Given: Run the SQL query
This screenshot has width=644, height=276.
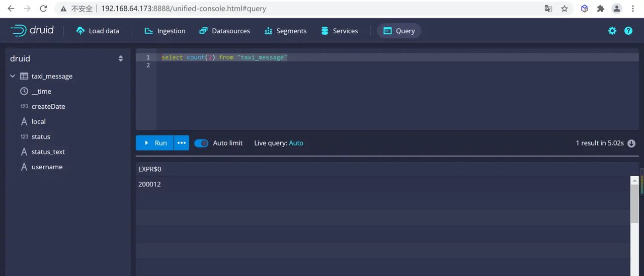Looking at the screenshot, I should tap(155, 143).
